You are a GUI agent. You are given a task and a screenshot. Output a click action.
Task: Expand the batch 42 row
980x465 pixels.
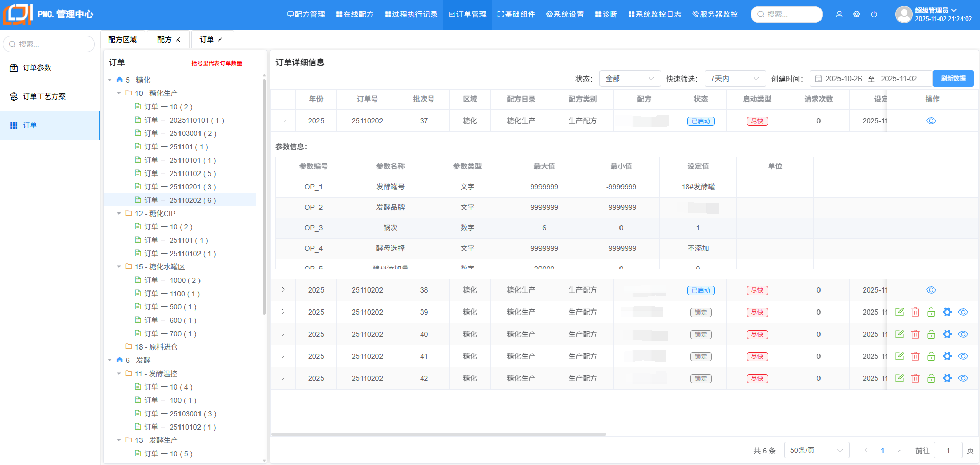[x=283, y=378]
